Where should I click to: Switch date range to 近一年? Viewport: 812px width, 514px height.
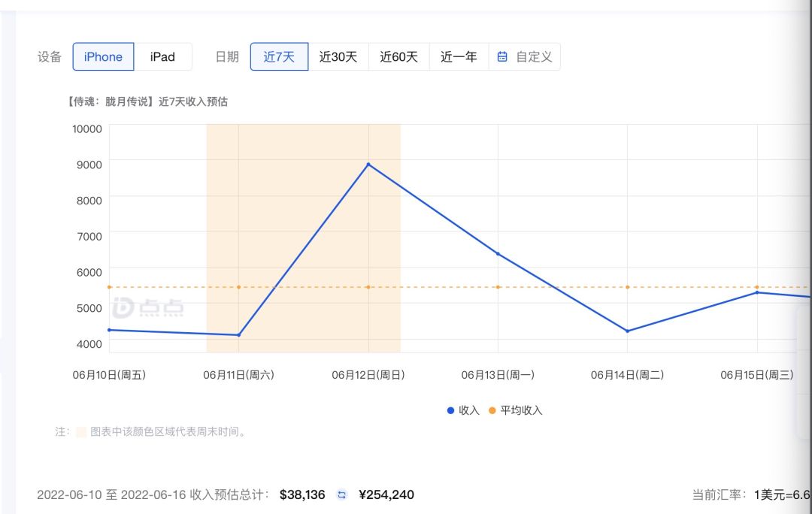(x=459, y=56)
